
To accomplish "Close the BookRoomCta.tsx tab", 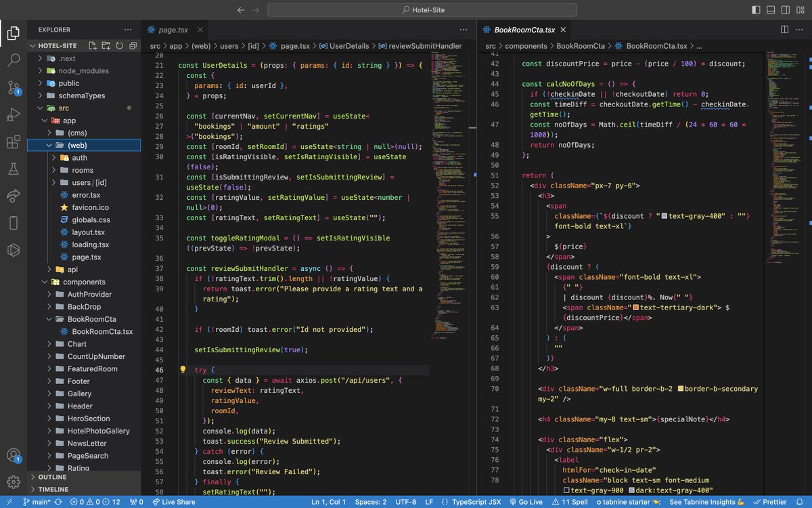I will click(563, 30).
